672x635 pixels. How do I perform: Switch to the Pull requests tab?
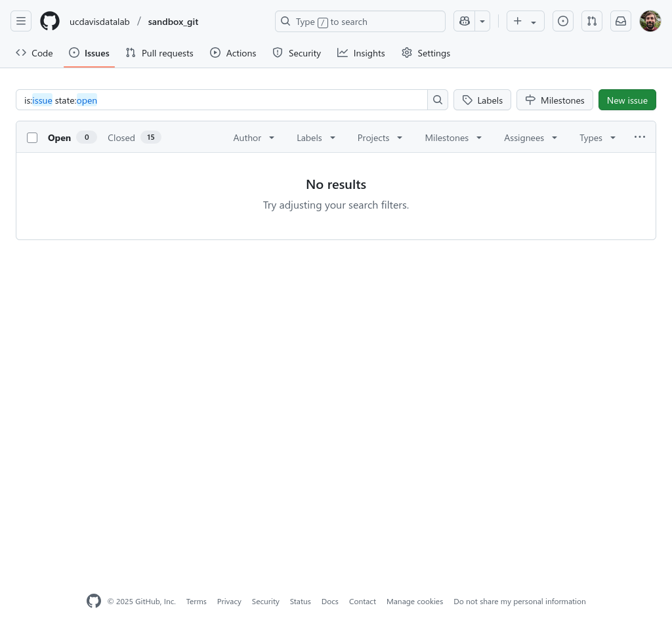[x=159, y=53]
